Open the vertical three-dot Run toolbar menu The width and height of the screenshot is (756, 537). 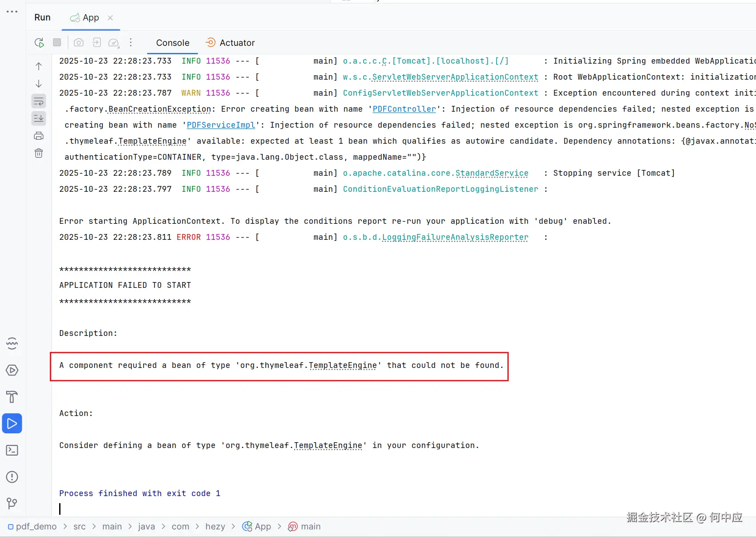131,42
